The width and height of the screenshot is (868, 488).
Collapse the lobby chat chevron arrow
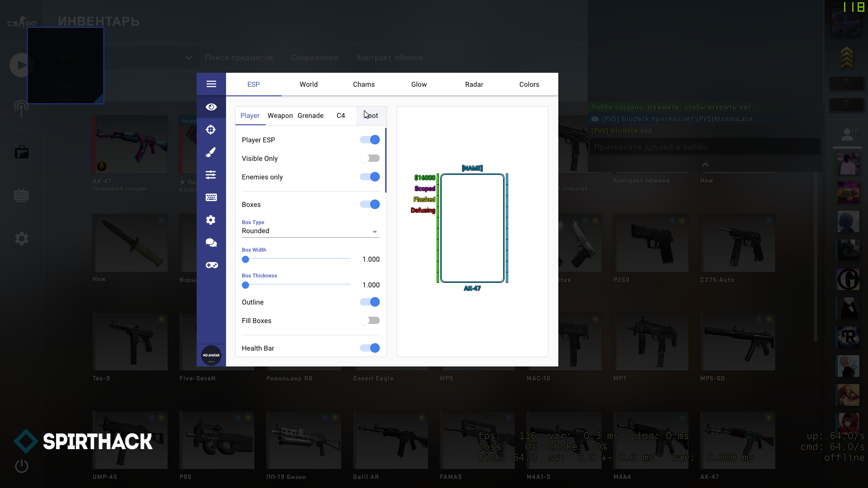coord(705,164)
